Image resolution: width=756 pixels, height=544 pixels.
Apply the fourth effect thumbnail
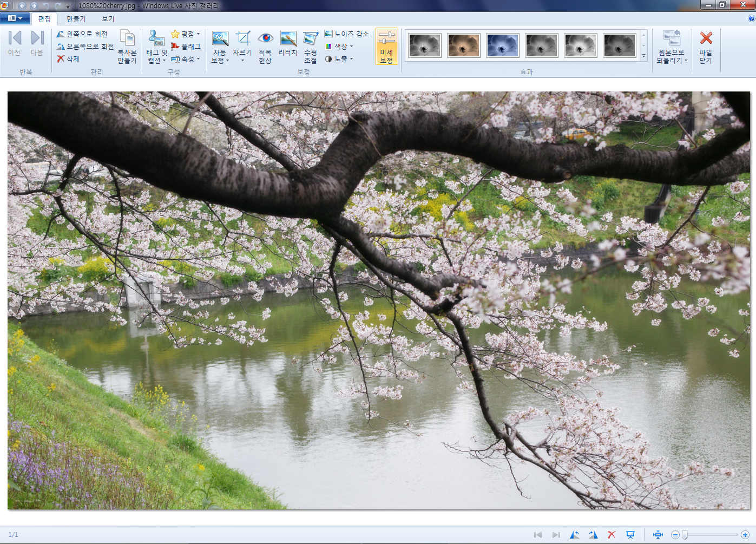[x=542, y=45]
